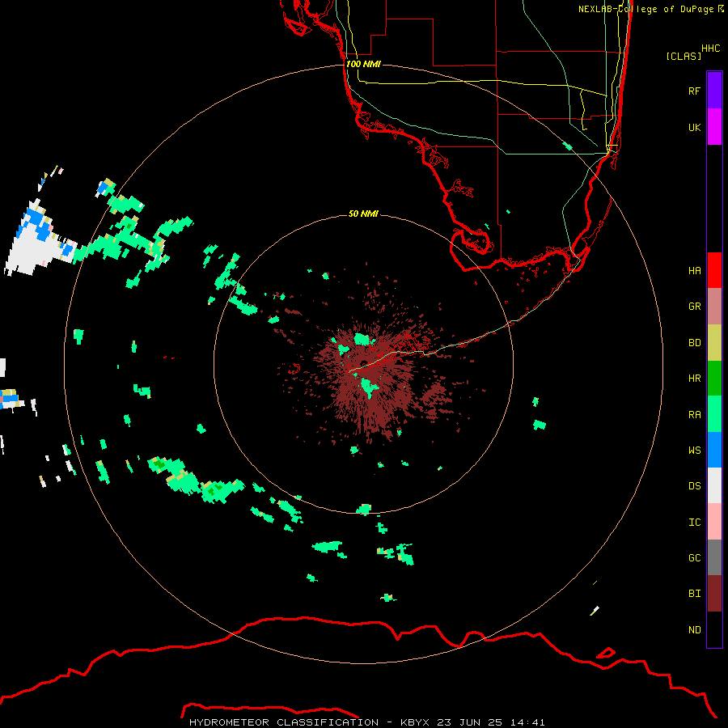The height and width of the screenshot is (728, 728).
Task: Click the WS legend label
Action: [694, 450]
